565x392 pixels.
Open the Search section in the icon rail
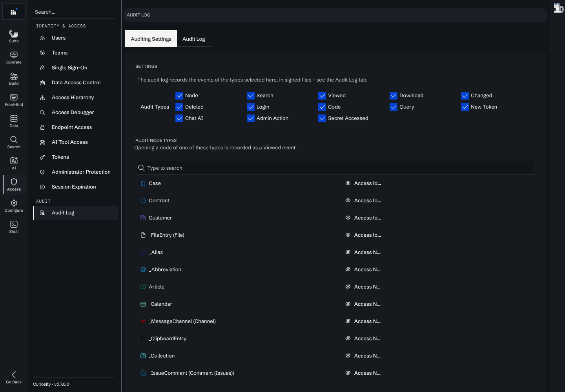click(14, 142)
